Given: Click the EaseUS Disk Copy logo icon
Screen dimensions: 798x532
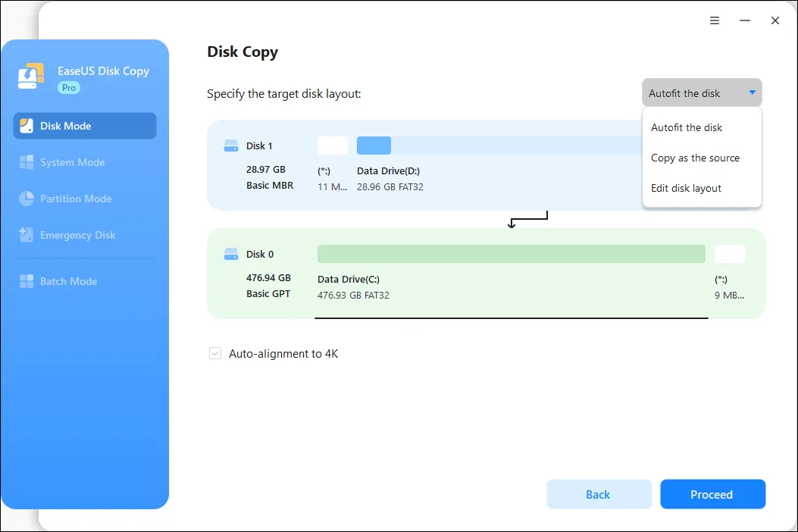Looking at the screenshot, I should (31, 77).
